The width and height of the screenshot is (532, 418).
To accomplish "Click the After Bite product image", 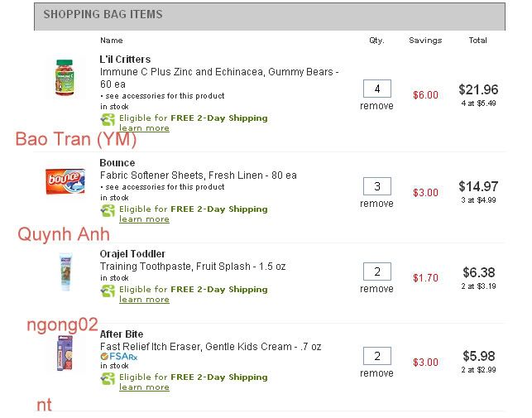I will point(65,353).
